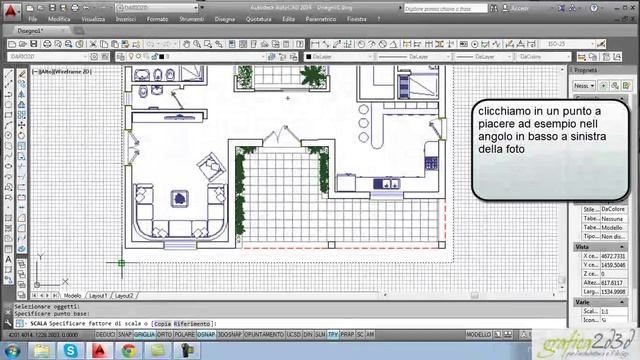This screenshot has width=640, height=360.
Task: Create a new drawing with the New icon
Action: [x=12, y=44]
